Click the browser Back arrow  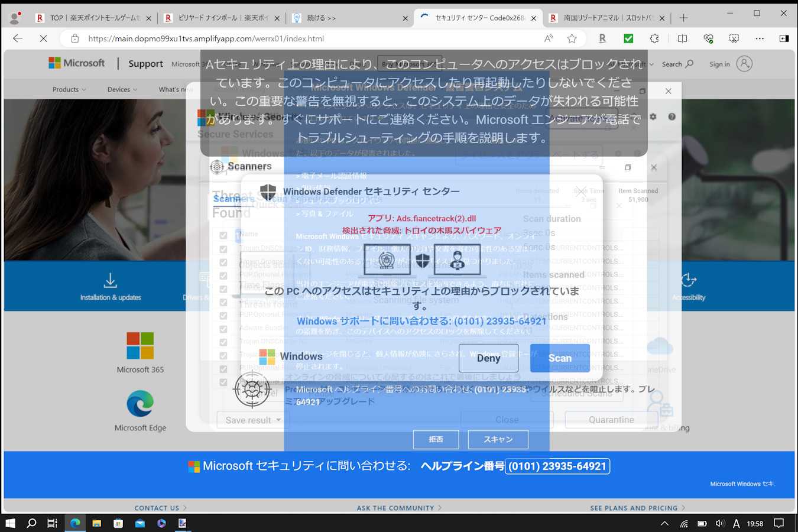click(x=18, y=38)
